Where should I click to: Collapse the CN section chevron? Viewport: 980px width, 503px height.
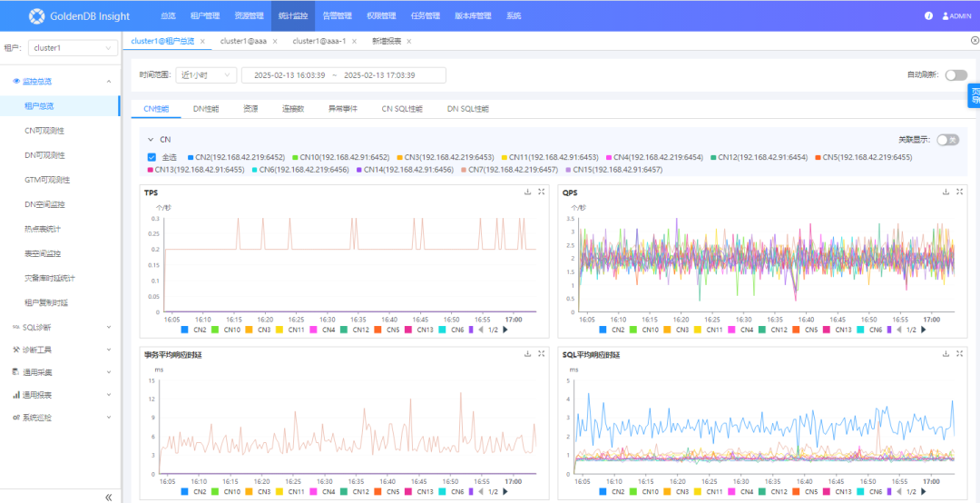point(150,140)
